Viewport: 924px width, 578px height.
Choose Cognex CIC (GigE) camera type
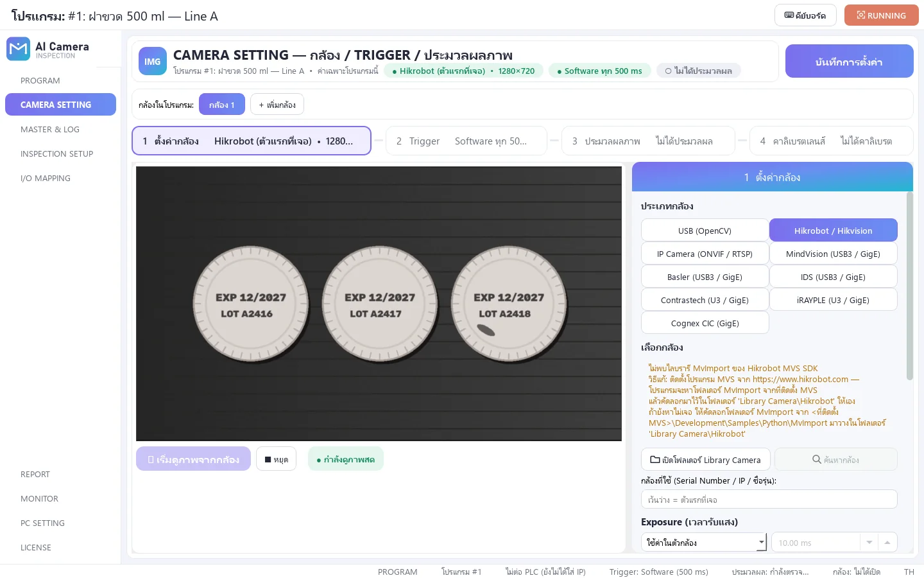(x=705, y=323)
